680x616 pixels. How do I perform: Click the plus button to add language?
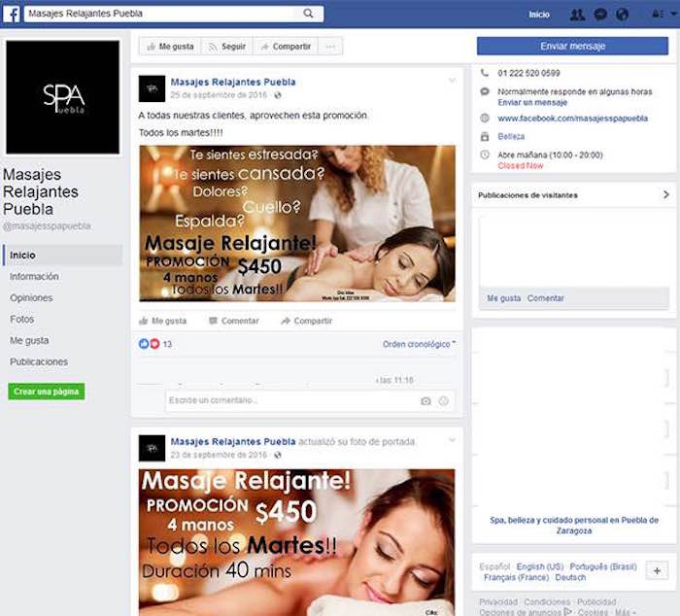pyautogui.click(x=656, y=570)
